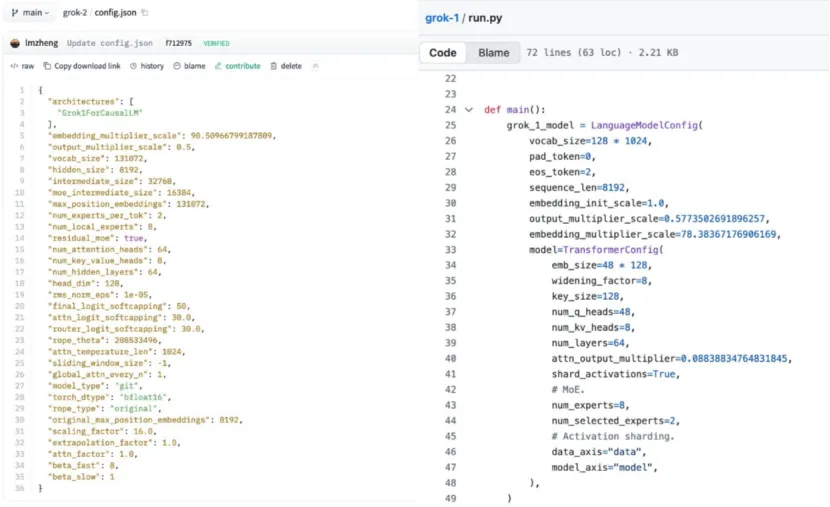This screenshot has width=830, height=507.
Task: Click the contribute pencil button
Action: [x=237, y=66]
